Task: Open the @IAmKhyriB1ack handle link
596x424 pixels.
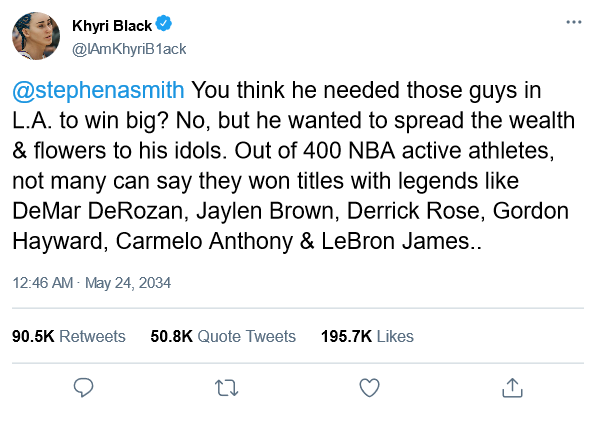Action: [129, 49]
